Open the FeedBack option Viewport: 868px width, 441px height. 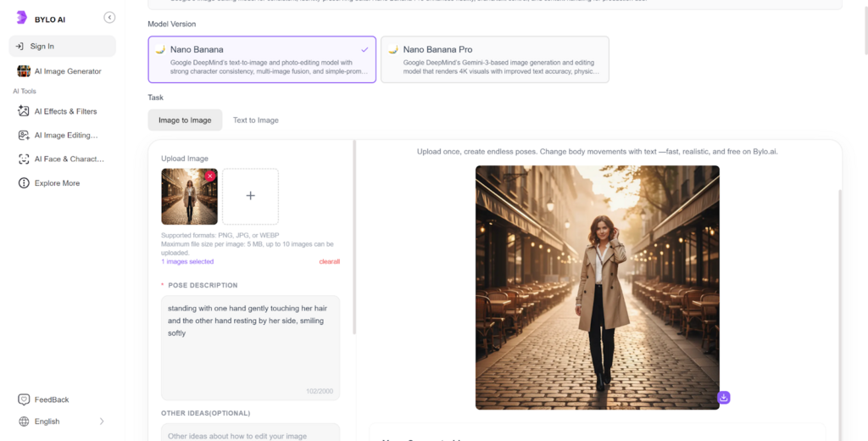pyautogui.click(x=52, y=399)
